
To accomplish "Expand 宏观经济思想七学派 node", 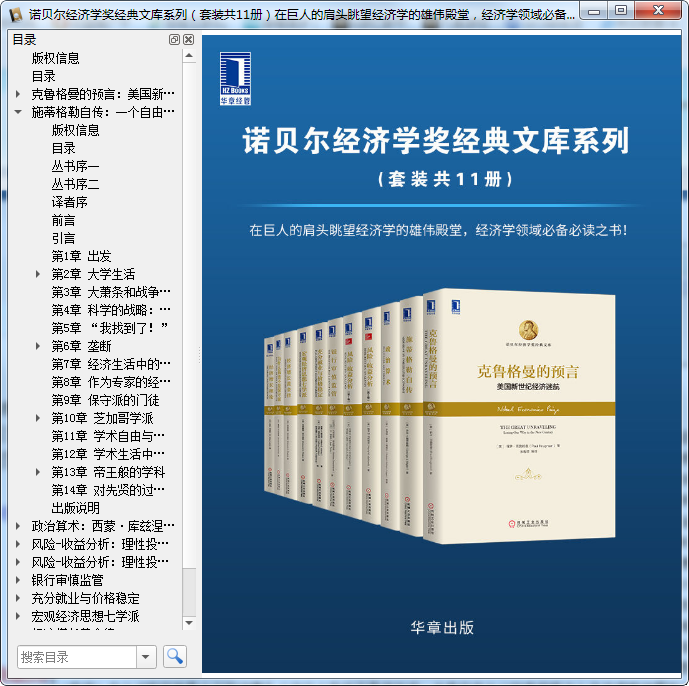I will click(x=18, y=616).
